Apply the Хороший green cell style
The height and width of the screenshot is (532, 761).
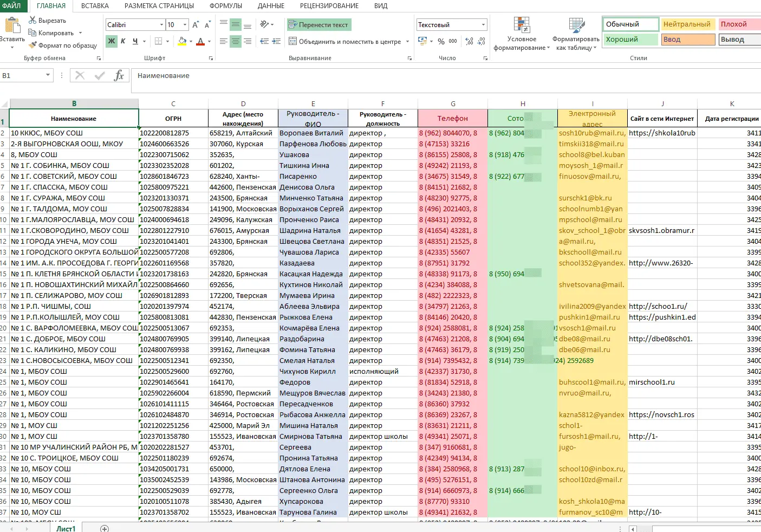click(630, 40)
